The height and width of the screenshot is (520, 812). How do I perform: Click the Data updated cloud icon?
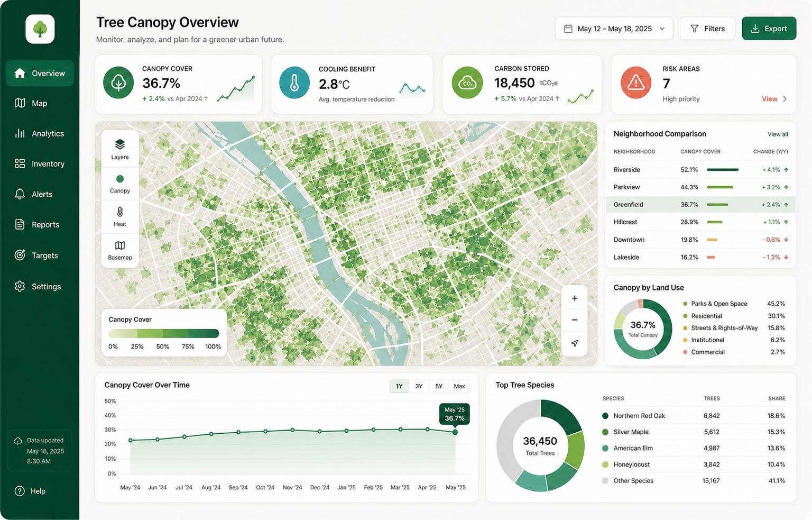pos(18,441)
